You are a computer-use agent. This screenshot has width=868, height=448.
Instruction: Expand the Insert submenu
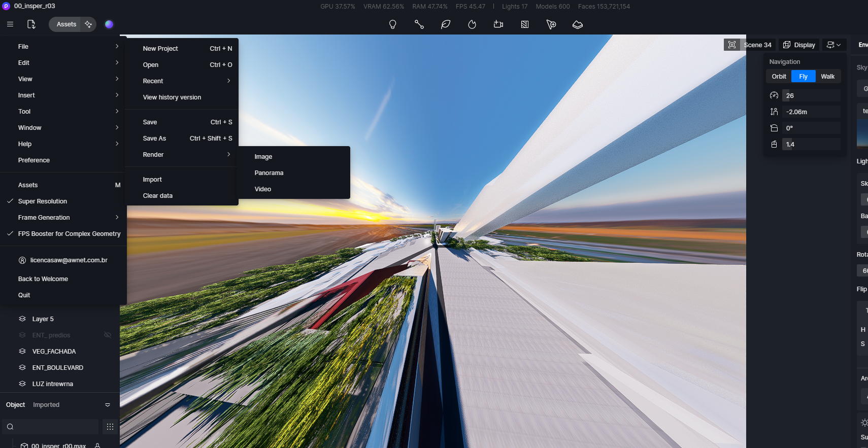click(x=63, y=95)
